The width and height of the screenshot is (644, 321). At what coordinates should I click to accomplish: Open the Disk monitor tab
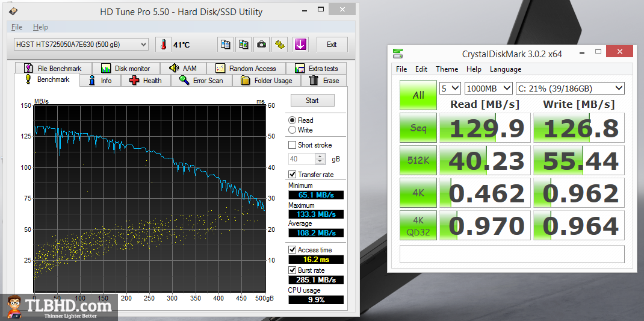[x=125, y=68]
